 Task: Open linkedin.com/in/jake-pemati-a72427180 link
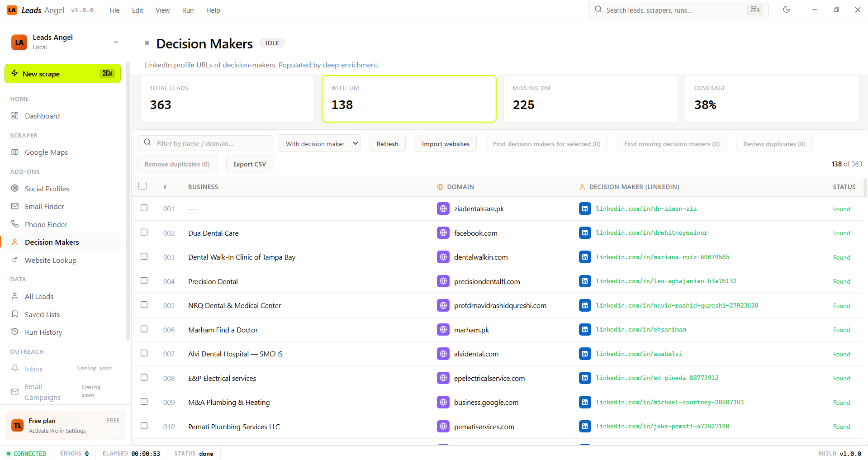[x=662, y=426]
